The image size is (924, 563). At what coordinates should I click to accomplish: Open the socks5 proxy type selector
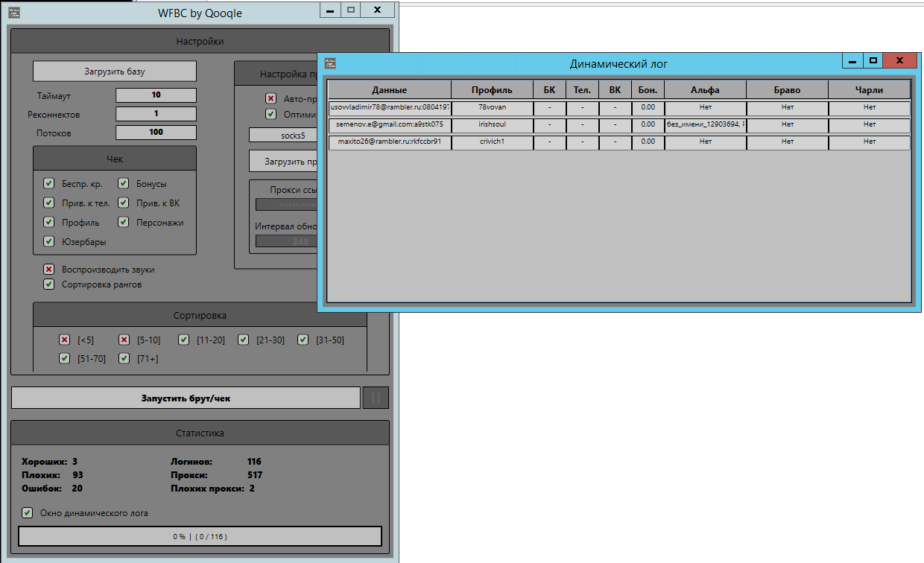283,136
